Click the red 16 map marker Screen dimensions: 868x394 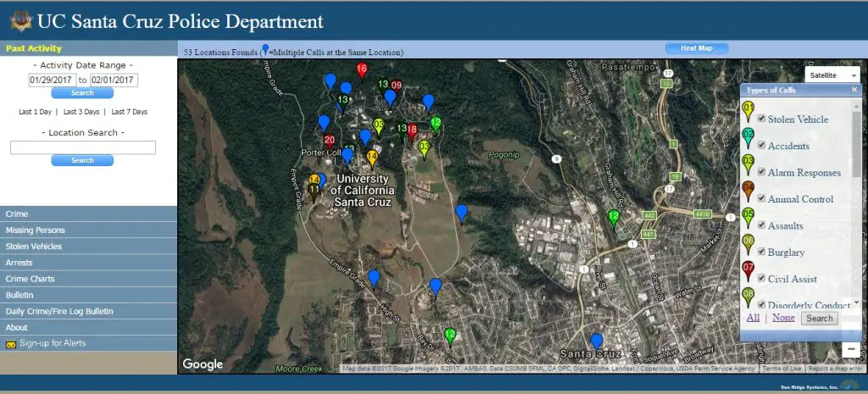pos(361,71)
